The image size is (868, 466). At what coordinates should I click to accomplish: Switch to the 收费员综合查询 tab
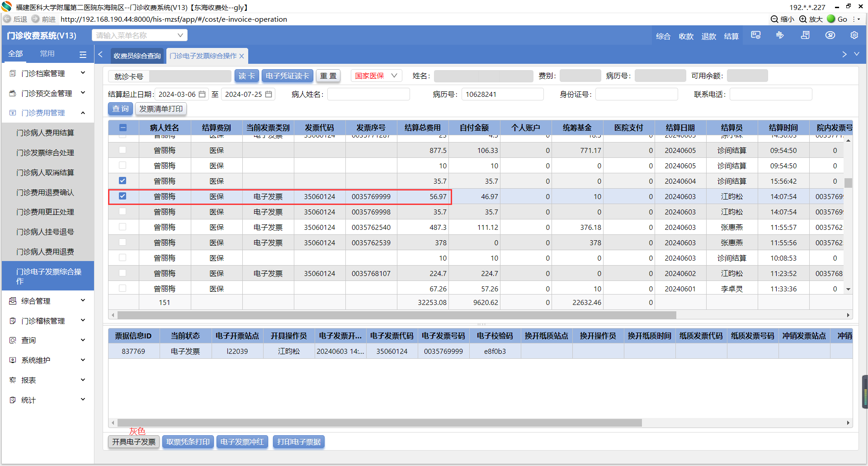click(137, 56)
